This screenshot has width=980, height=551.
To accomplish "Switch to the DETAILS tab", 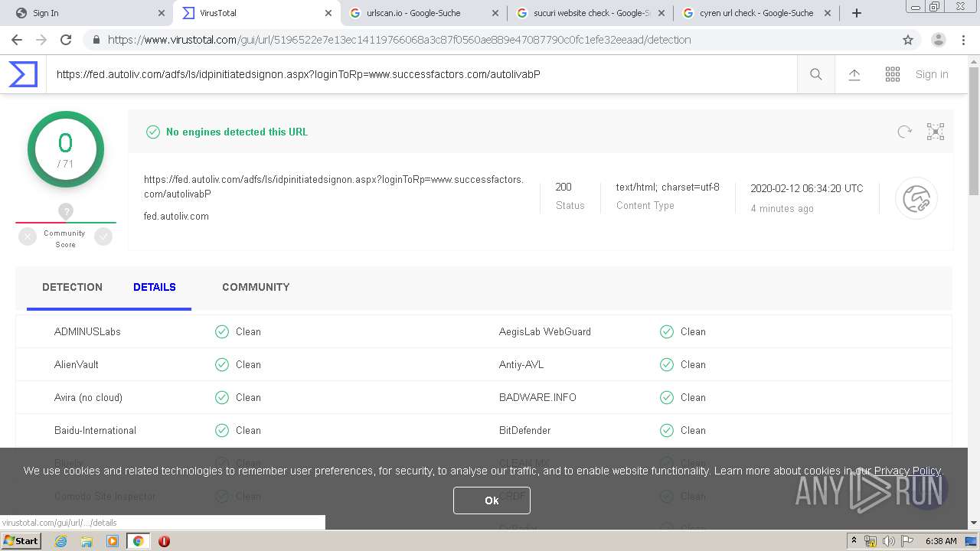I will 155,287.
